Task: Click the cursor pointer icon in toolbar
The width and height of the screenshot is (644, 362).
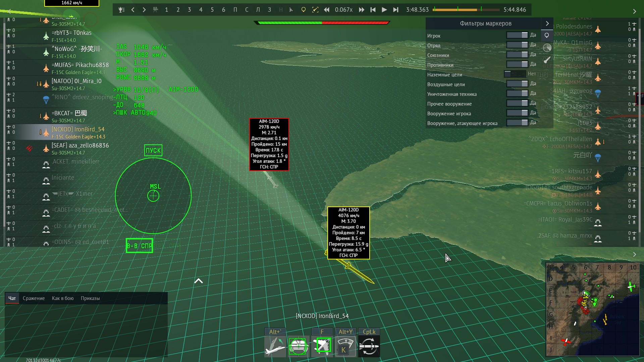Action: [x=291, y=10]
